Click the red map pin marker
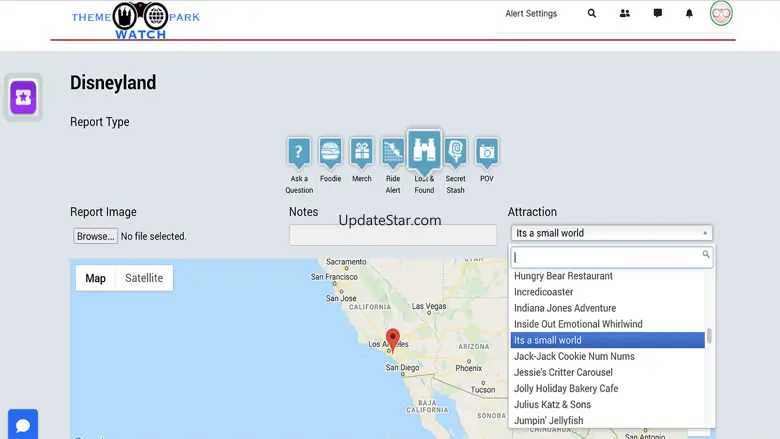This screenshot has height=439, width=780. (392, 340)
